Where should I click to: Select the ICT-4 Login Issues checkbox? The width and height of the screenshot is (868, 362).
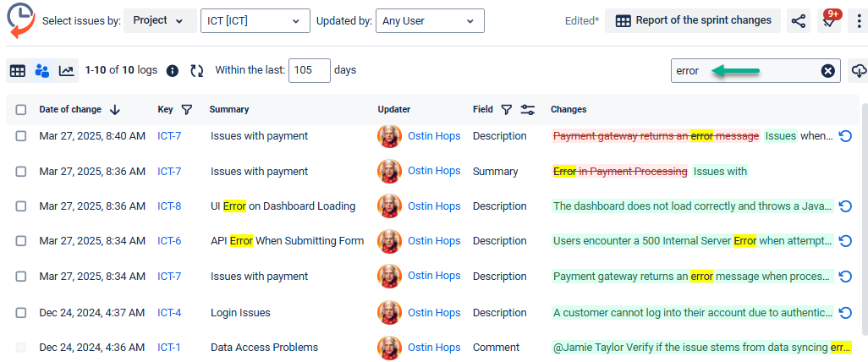click(21, 313)
